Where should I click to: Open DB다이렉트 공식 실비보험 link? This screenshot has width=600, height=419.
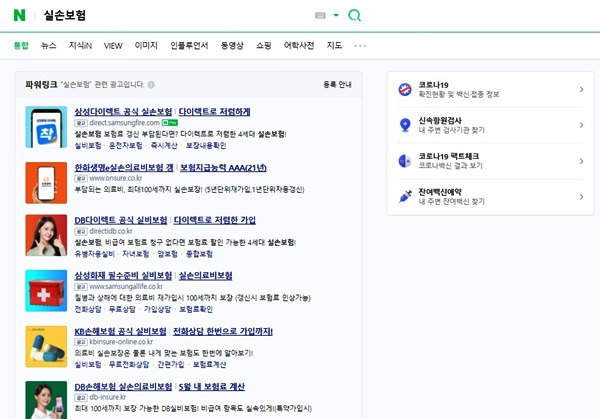pos(121,220)
